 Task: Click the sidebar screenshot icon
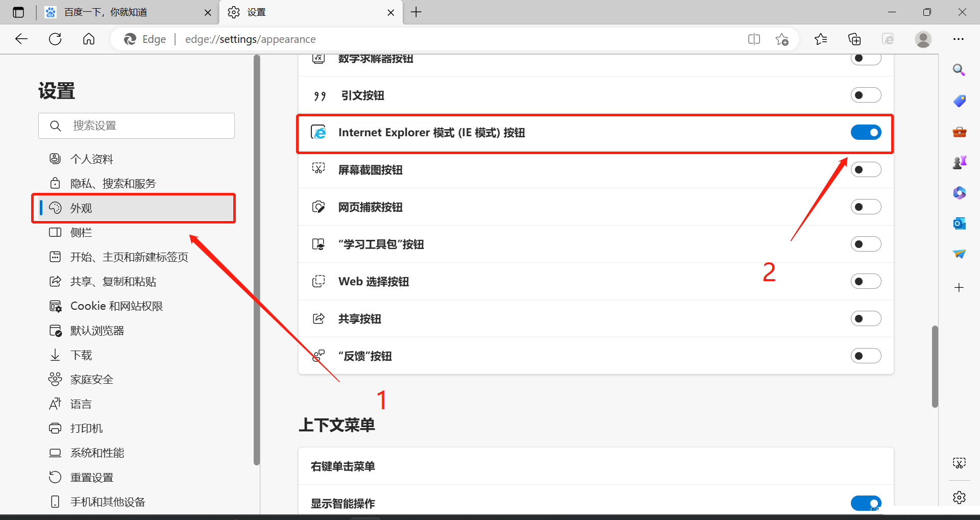(959, 463)
